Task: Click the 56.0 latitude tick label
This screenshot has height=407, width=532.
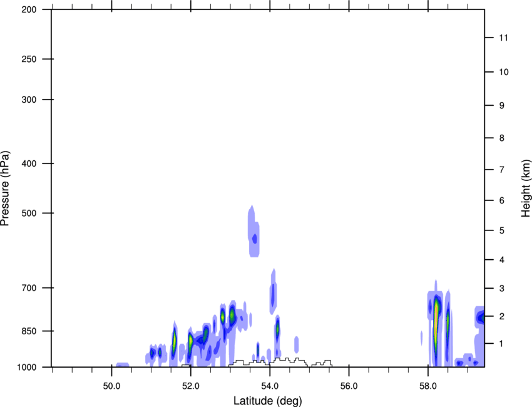Action: [349, 386]
